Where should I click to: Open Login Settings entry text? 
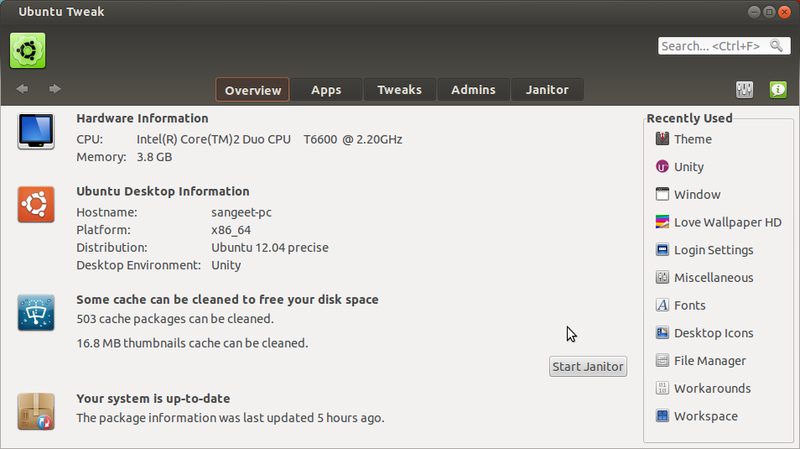pos(713,250)
